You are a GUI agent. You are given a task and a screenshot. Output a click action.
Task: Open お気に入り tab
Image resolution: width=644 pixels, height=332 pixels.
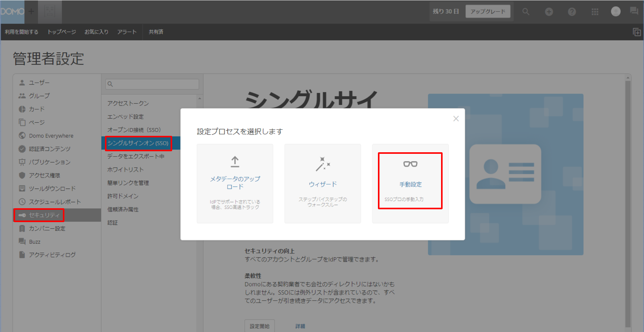tap(96, 32)
